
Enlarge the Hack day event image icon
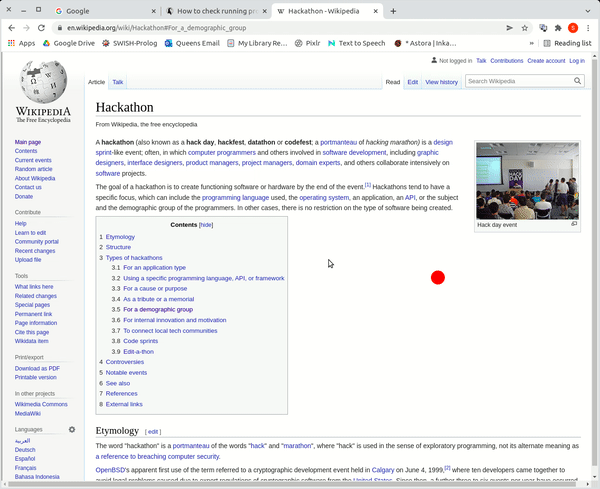point(574,224)
